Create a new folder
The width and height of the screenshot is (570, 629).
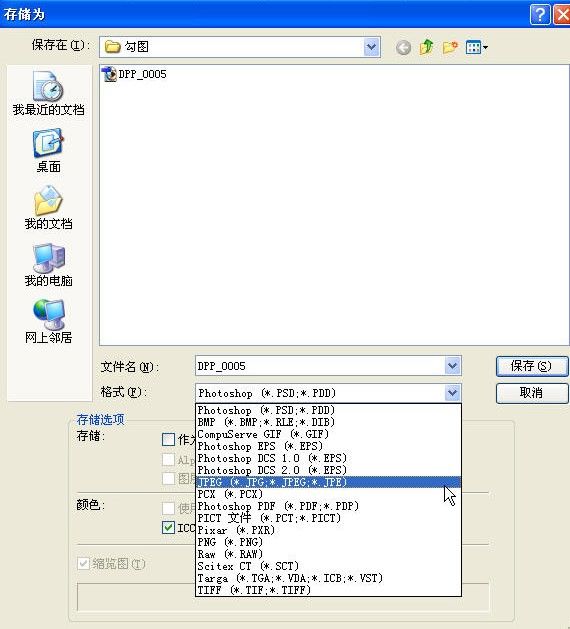click(450, 47)
